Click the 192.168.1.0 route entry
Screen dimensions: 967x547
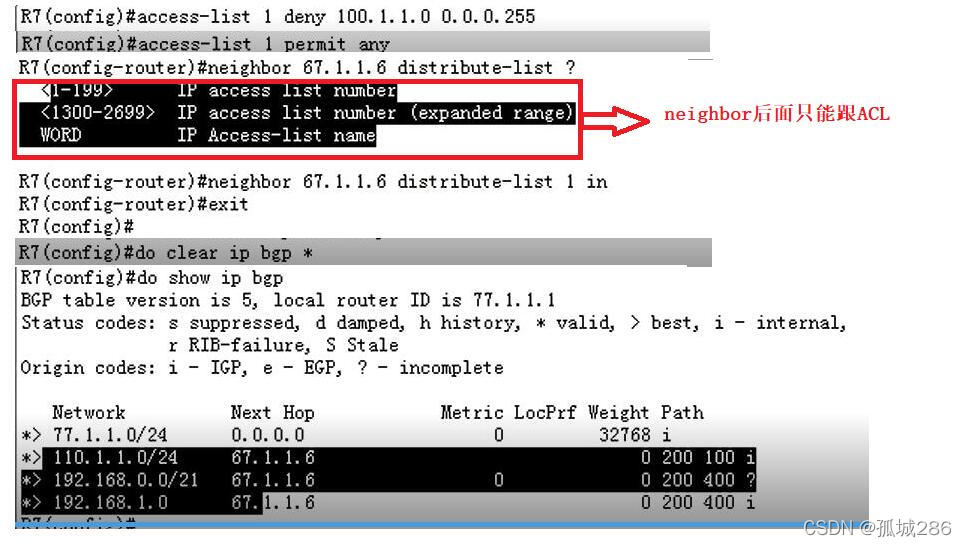tap(110, 503)
